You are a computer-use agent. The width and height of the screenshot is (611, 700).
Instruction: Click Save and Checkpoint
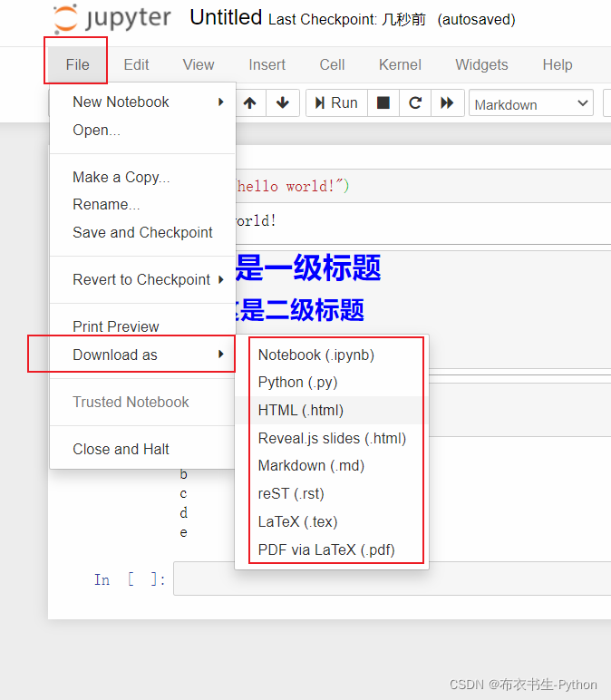click(143, 232)
